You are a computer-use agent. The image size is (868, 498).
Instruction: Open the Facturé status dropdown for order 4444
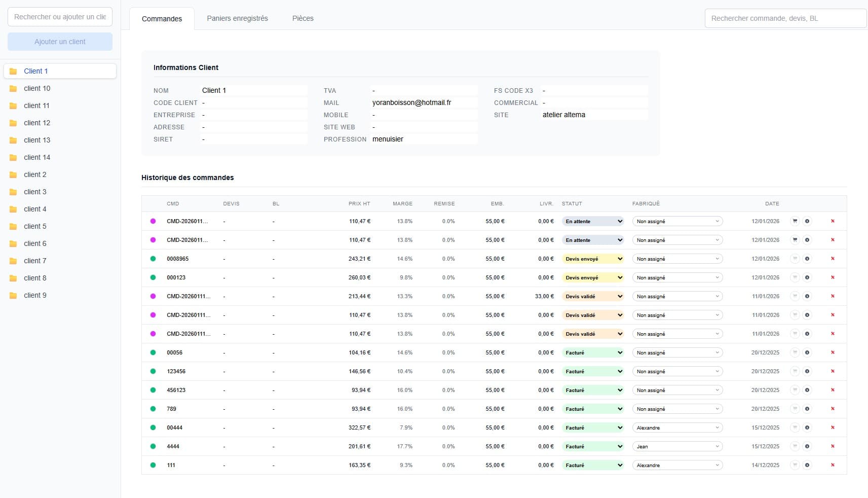[593, 446]
